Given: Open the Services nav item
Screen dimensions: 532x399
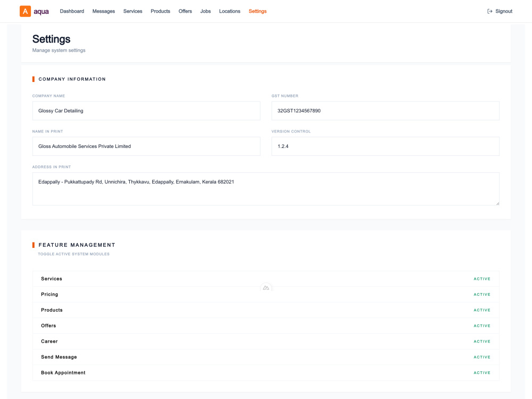Looking at the screenshot, I should click(132, 11).
